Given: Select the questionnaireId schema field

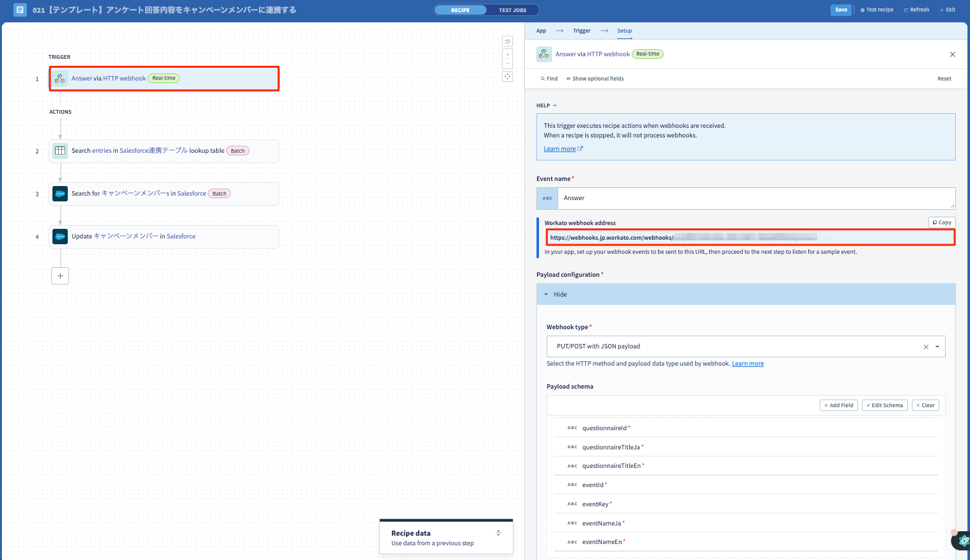Looking at the screenshot, I should click(x=746, y=428).
